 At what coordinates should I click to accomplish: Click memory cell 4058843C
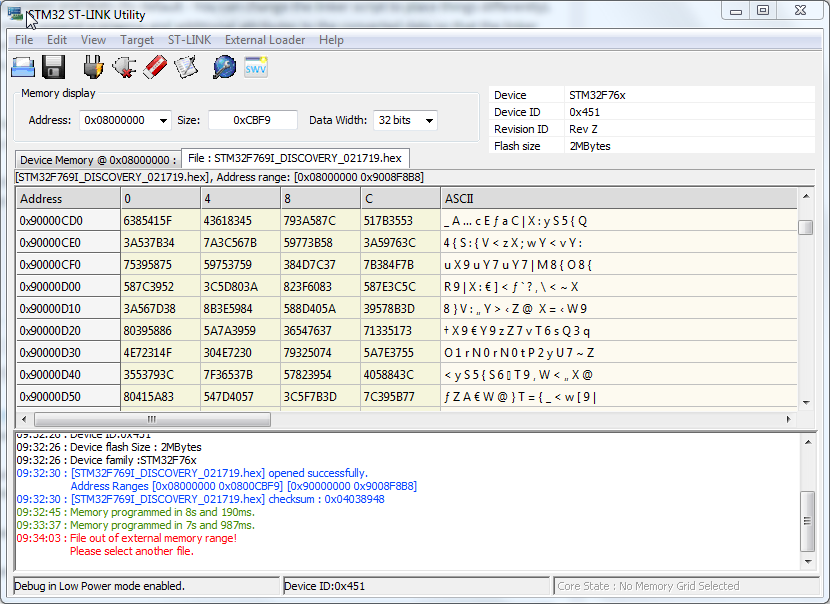point(401,375)
